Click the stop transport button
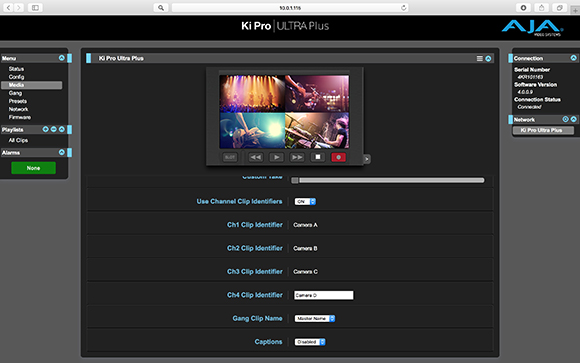 [318, 157]
